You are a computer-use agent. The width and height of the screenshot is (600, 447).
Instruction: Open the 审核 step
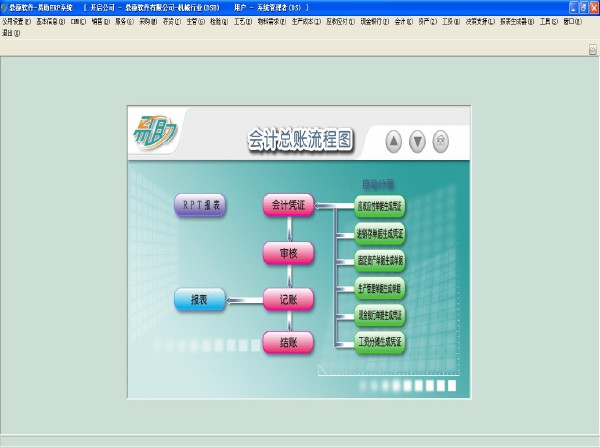[x=289, y=253]
